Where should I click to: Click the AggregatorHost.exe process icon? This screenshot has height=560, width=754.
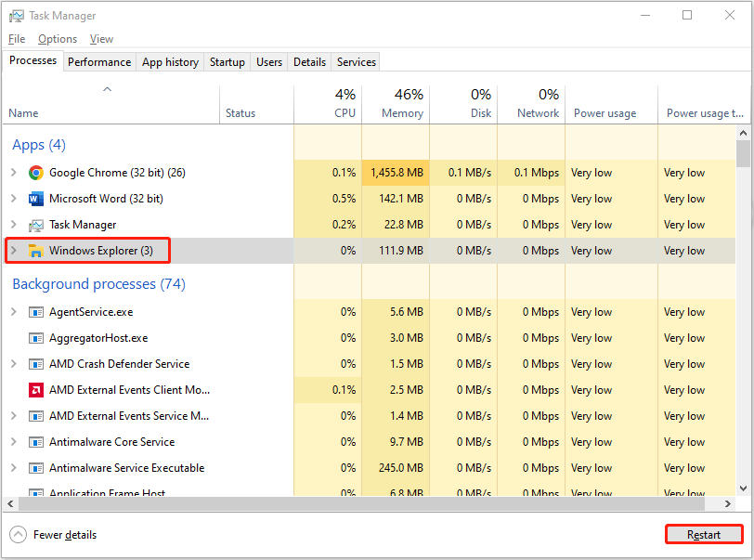35,337
